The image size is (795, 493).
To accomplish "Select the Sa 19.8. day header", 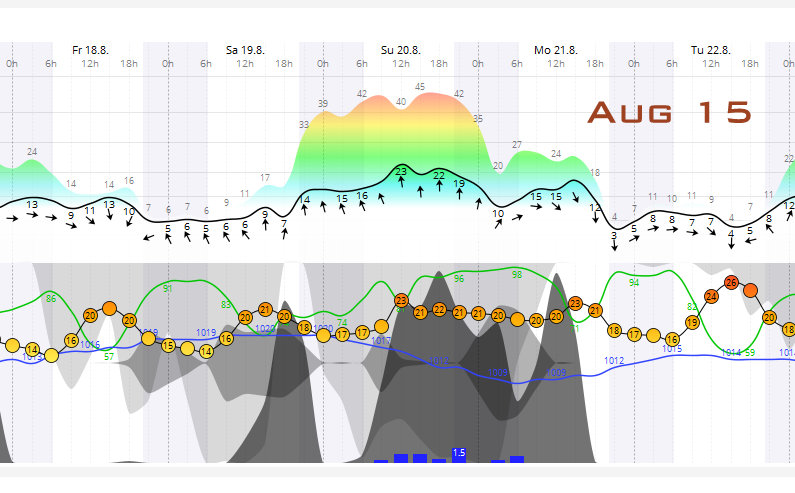I will coord(245,49).
